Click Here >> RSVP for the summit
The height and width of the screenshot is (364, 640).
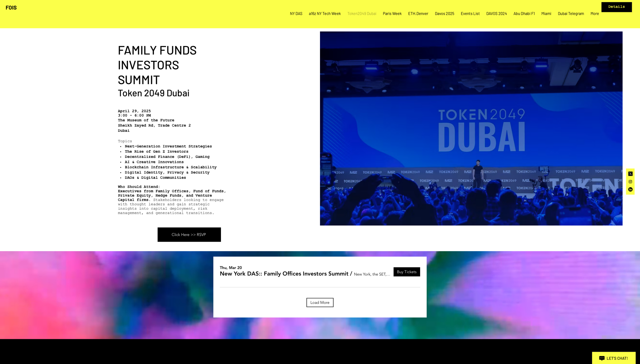pyautogui.click(x=189, y=234)
